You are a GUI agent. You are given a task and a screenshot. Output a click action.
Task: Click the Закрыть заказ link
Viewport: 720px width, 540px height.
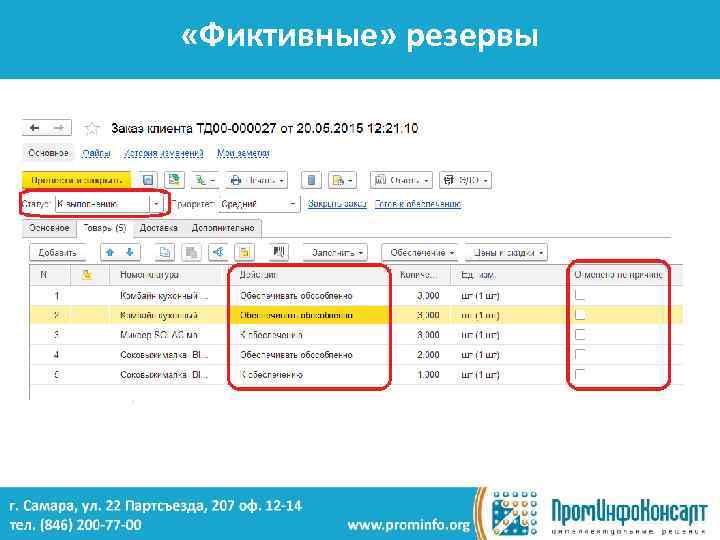(x=337, y=204)
